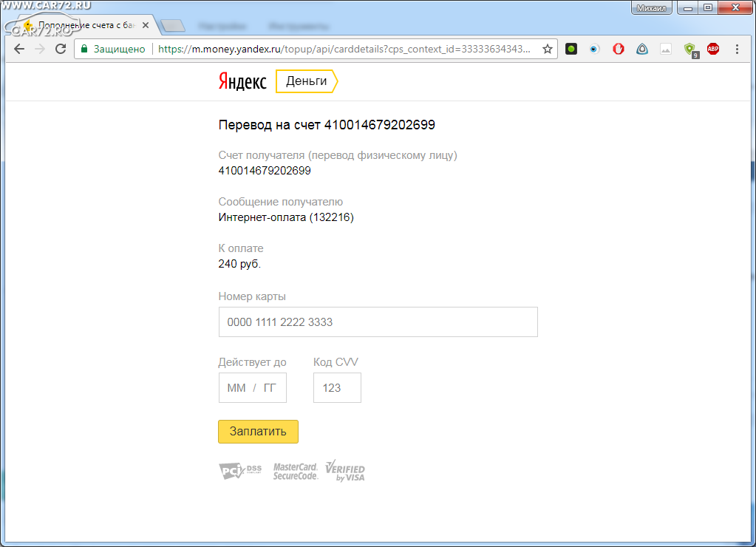Click the ММ / ГГ expiry date field
Viewport: 756px width, 547px height.
pos(252,388)
